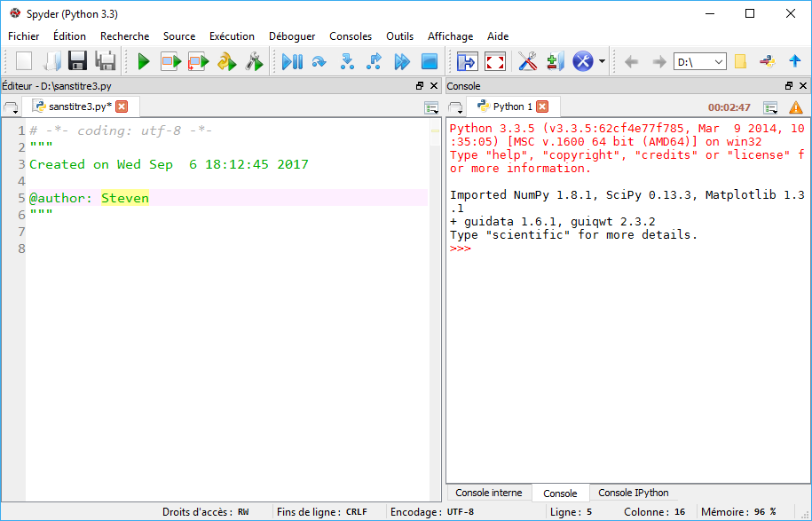The image size is (812, 521).
Task: Toggle maximize current pane button
Action: coord(467,61)
